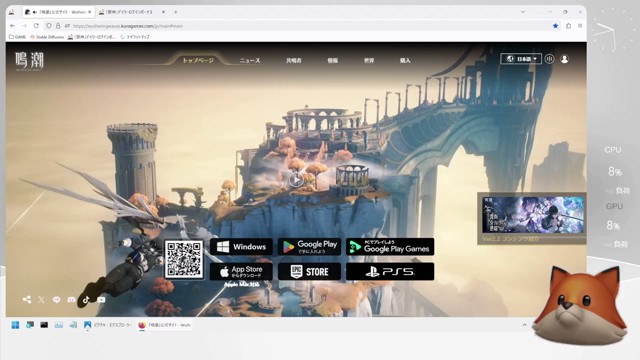Viewport: 640px width, 360px height.
Task: Select the トップページ menu tab
Action: pos(198,60)
